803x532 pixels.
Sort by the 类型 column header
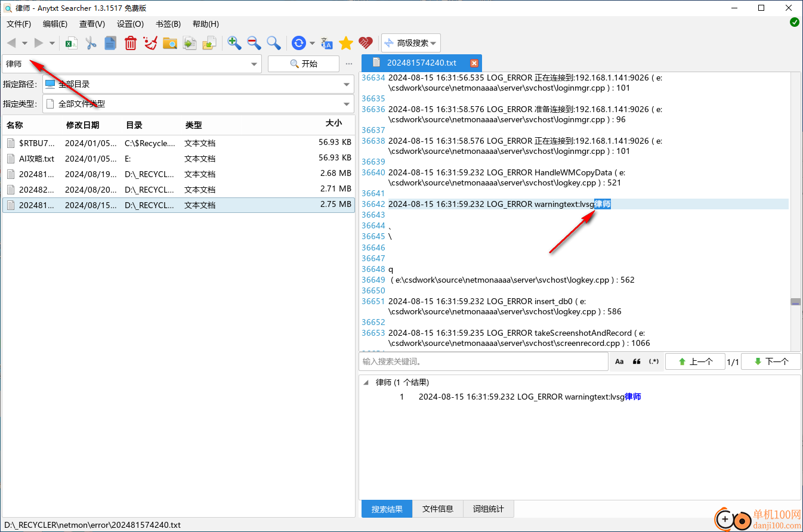click(211, 125)
